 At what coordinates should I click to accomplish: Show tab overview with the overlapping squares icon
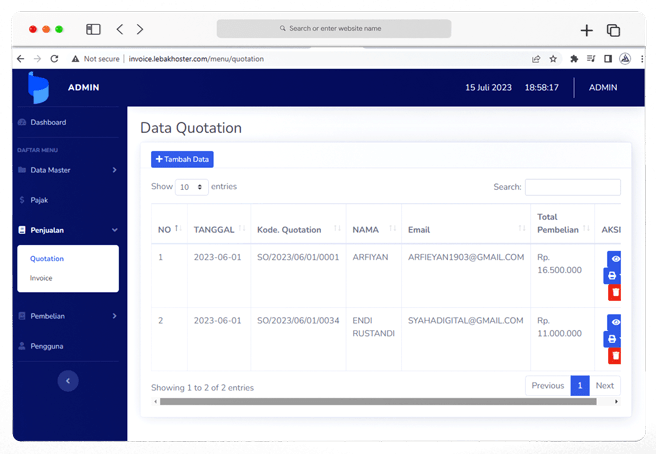pos(613,30)
